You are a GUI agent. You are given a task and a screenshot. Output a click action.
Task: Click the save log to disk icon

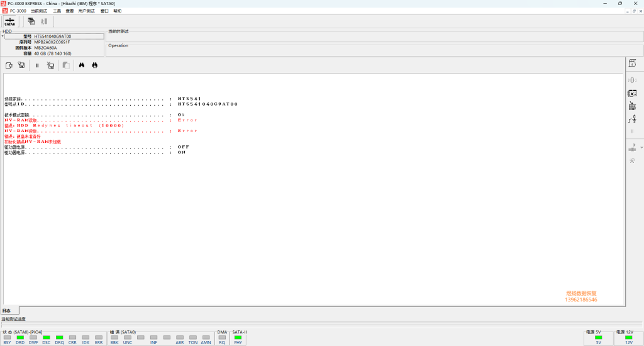(21, 65)
